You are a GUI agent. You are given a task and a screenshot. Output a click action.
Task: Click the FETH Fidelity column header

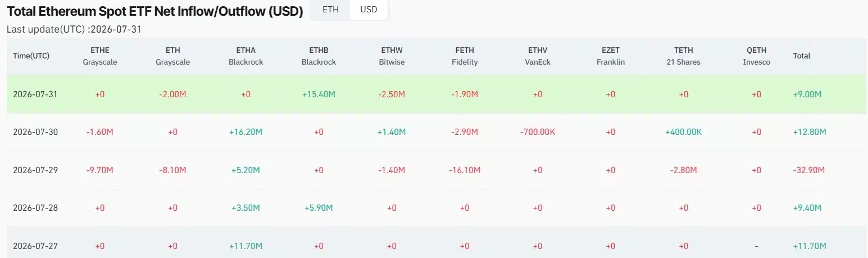pyautogui.click(x=465, y=56)
